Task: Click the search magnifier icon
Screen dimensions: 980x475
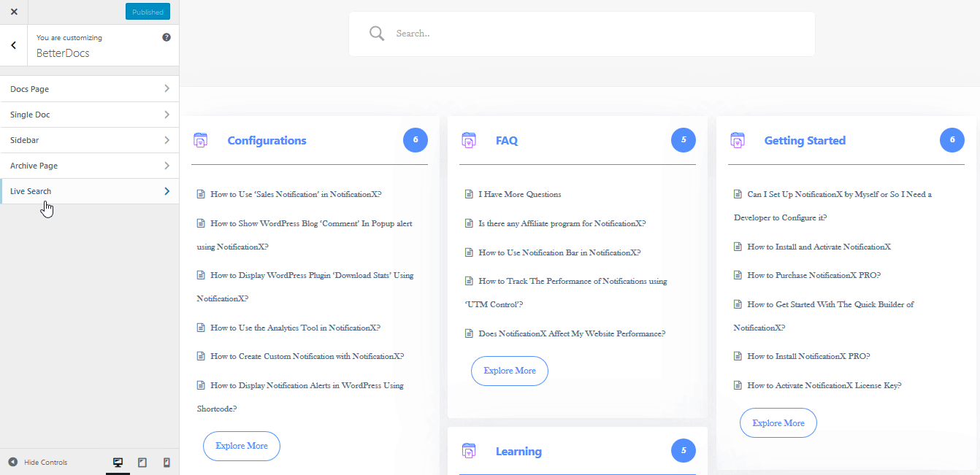Action: [377, 34]
